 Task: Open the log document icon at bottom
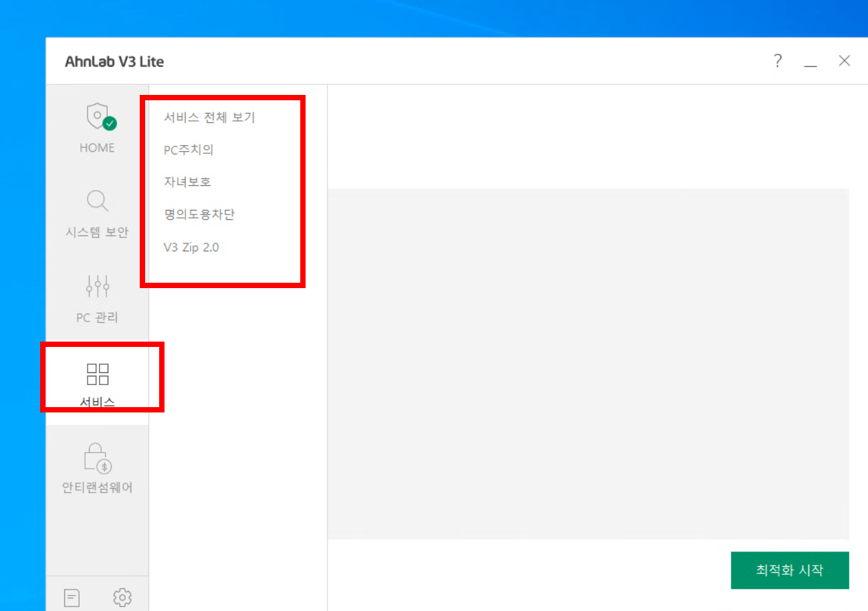pos(72,597)
